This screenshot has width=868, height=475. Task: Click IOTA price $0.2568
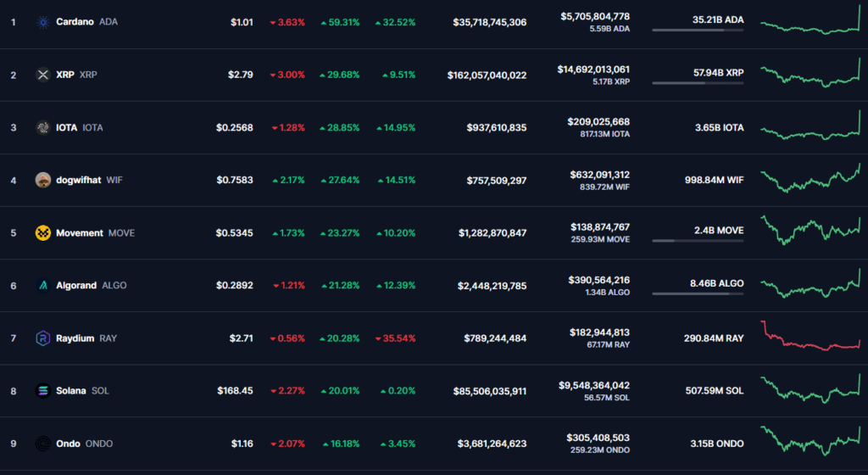[235, 127]
